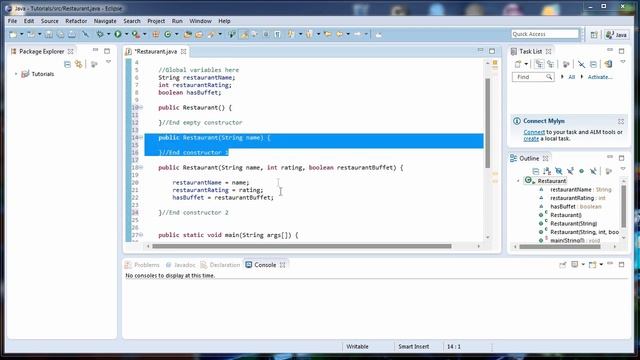Click the Java perspective button

[617, 35]
